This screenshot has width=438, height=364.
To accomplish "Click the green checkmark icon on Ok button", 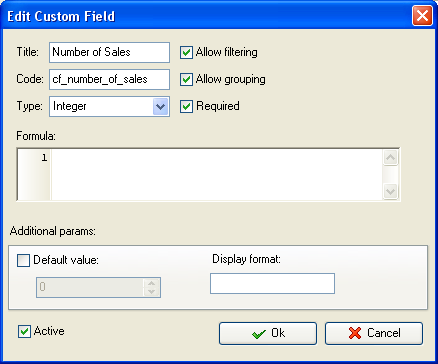I will (x=259, y=334).
